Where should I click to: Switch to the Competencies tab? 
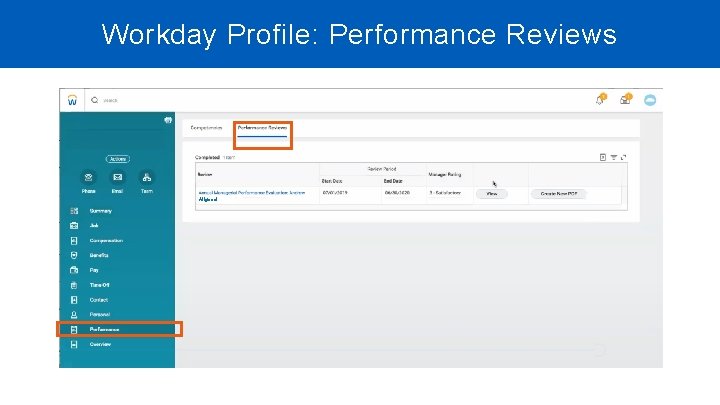click(206, 128)
